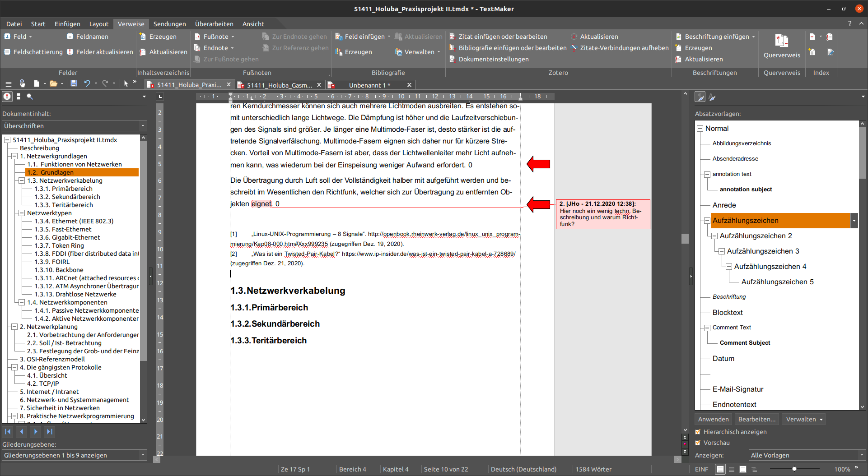
Task: Click the save document icon
Action: click(74, 83)
